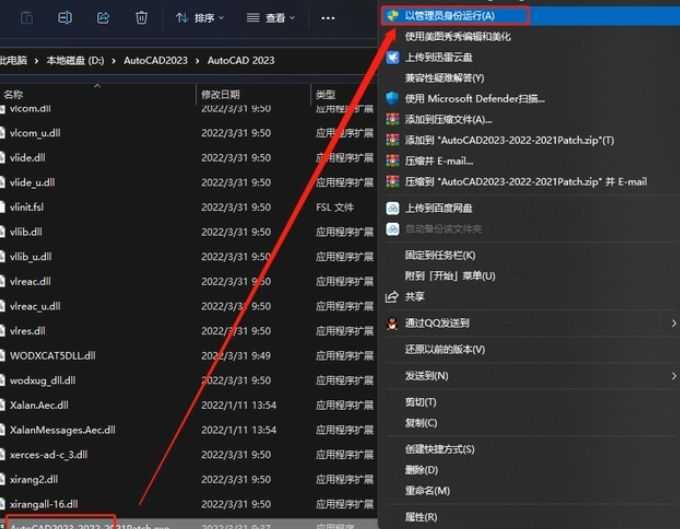Click WinRAR icon beside 压缩并 E-mail

[x=393, y=161]
